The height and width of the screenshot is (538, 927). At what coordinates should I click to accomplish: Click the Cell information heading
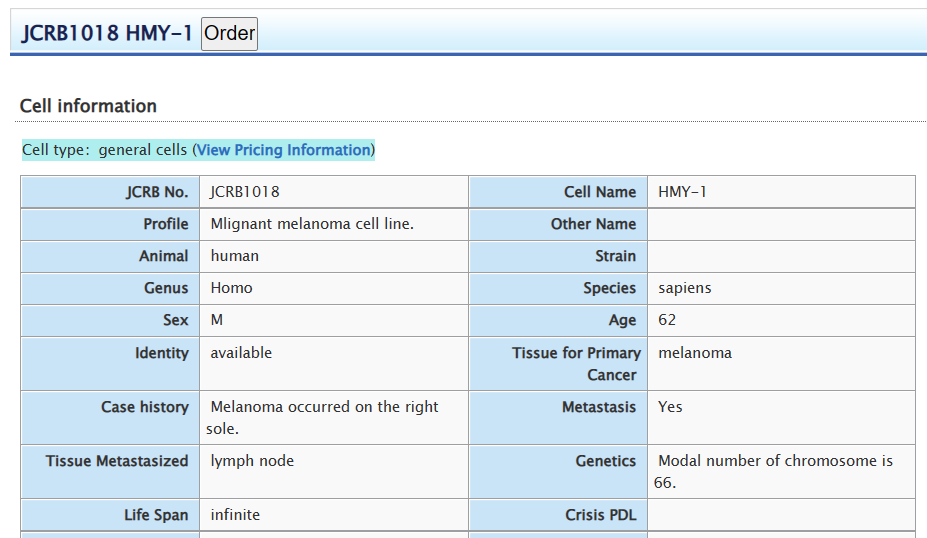88,106
